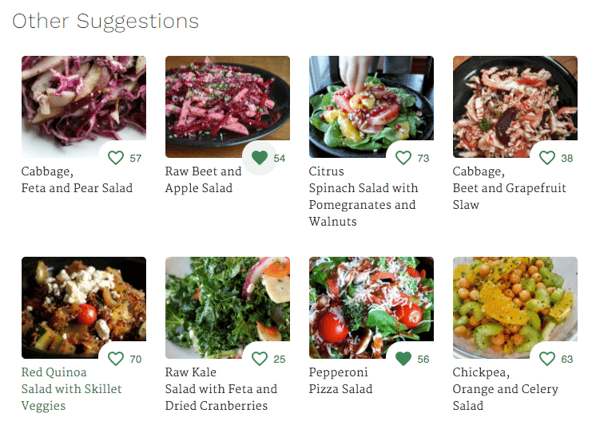600x425 pixels.
Task: Remove like from Pepperoni Pizza Salad
Action: (x=403, y=359)
